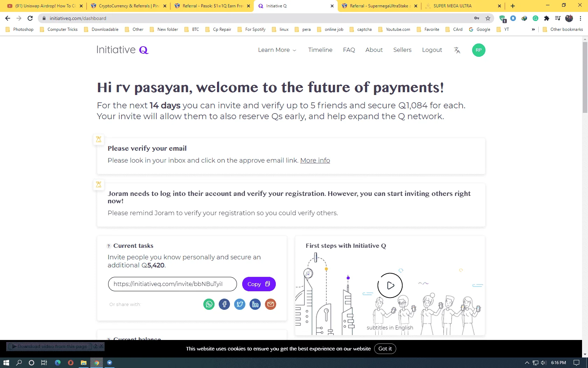Open the RP user avatar menu
Screen dimensions: 588x368
pyautogui.click(x=479, y=50)
